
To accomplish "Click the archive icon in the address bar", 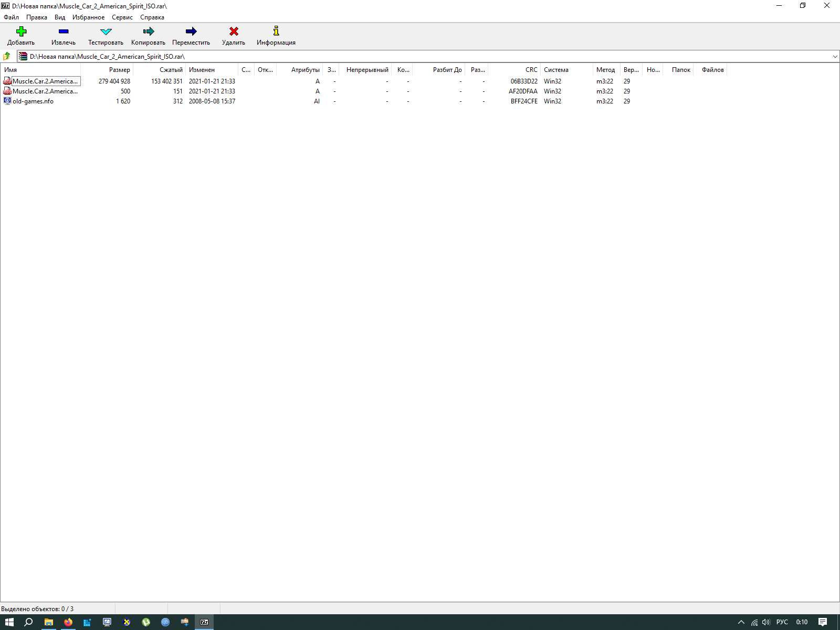I will coord(23,56).
